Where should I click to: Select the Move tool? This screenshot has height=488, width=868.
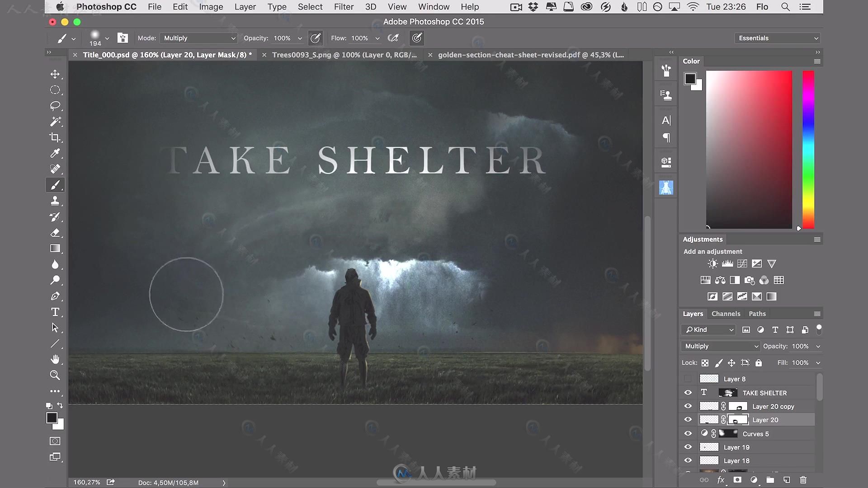click(x=55, y=74)
